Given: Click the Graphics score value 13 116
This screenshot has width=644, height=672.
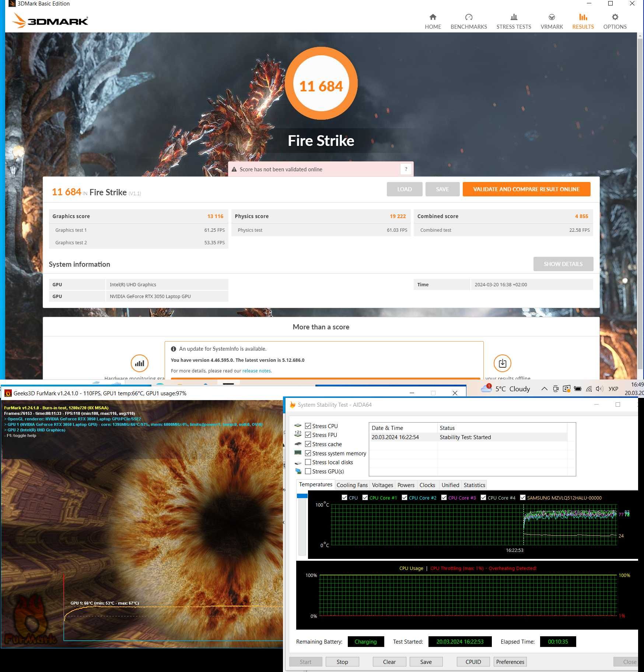Looking at the screenshot, I should coord(215,216).
